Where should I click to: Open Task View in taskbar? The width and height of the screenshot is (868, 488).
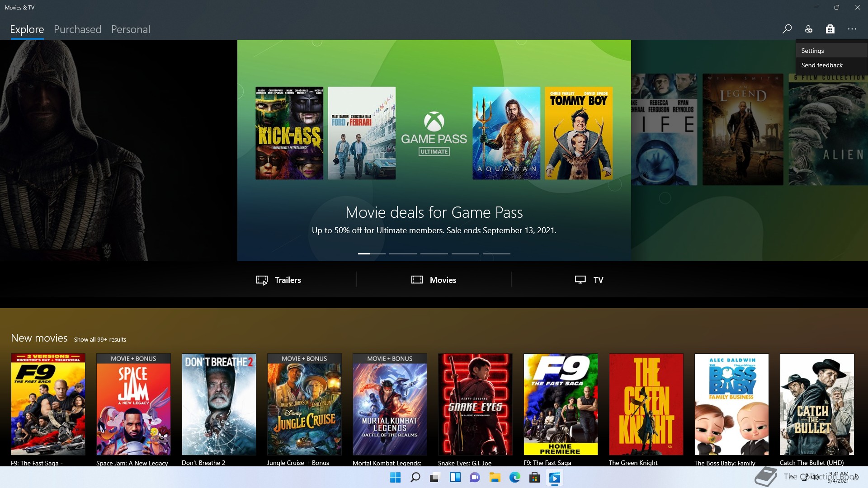(x=435, y=477)
